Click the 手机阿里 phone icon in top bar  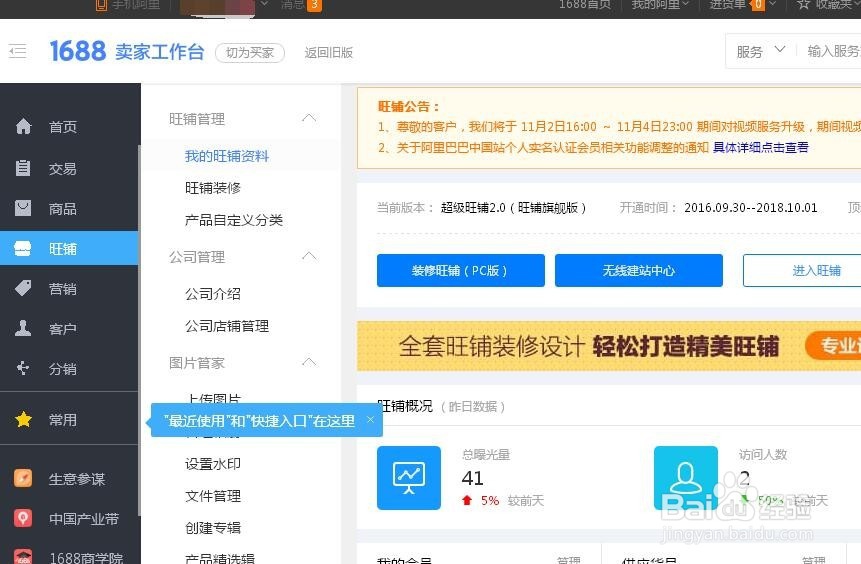[x=101, y=5]
